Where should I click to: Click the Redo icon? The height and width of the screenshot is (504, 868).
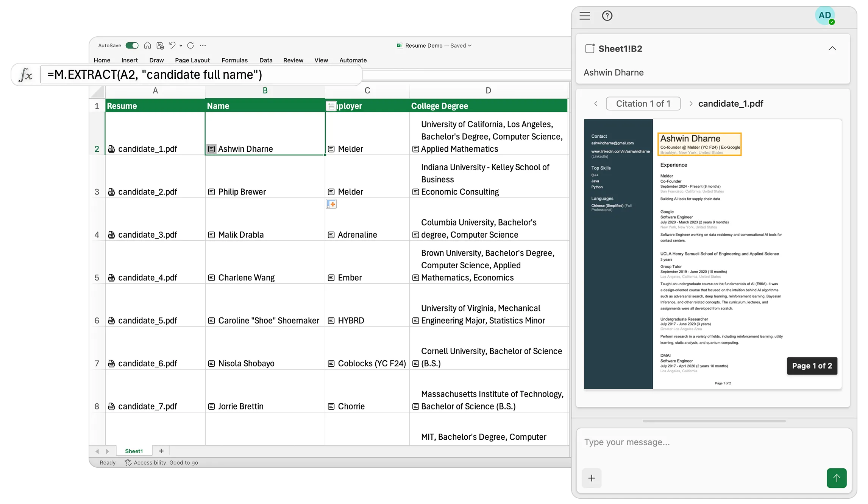(190, 45)
